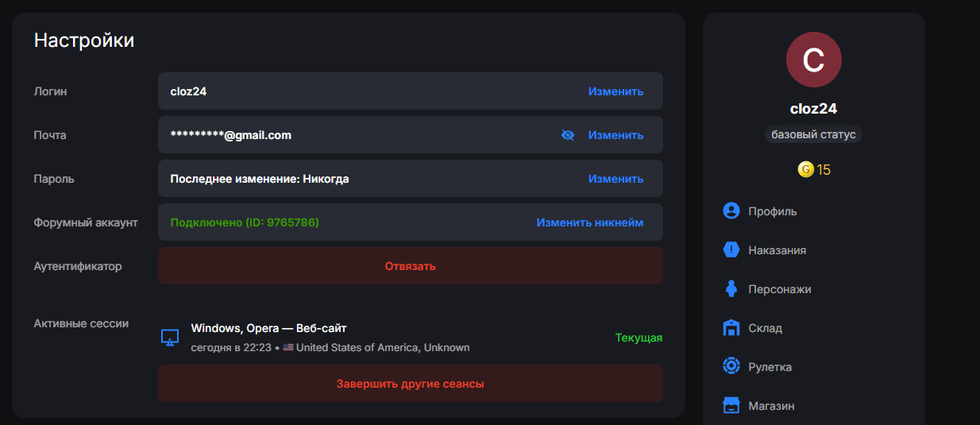980x425 pixels.
Task: Click the cloz24 username under avatar
Action: (814, 109)
